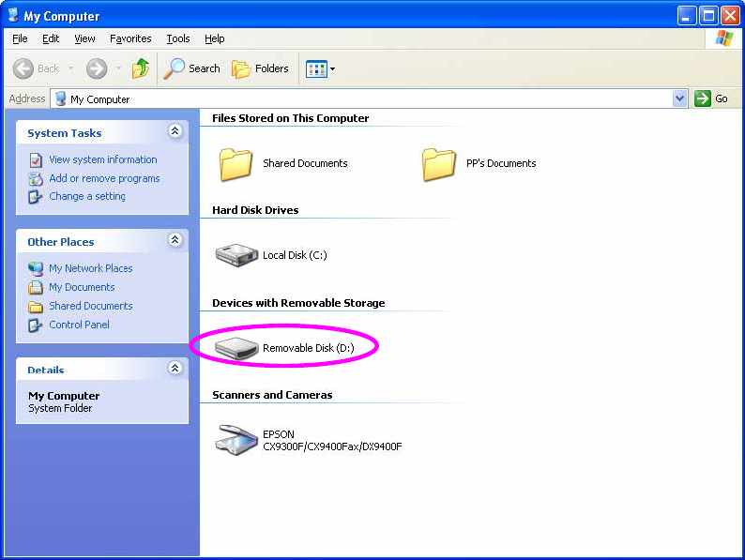Click the Shared Documents sidebar folder icon
The height and width of the screenshot is (560, 745).
pyautogui.click(x=35, y=307)
